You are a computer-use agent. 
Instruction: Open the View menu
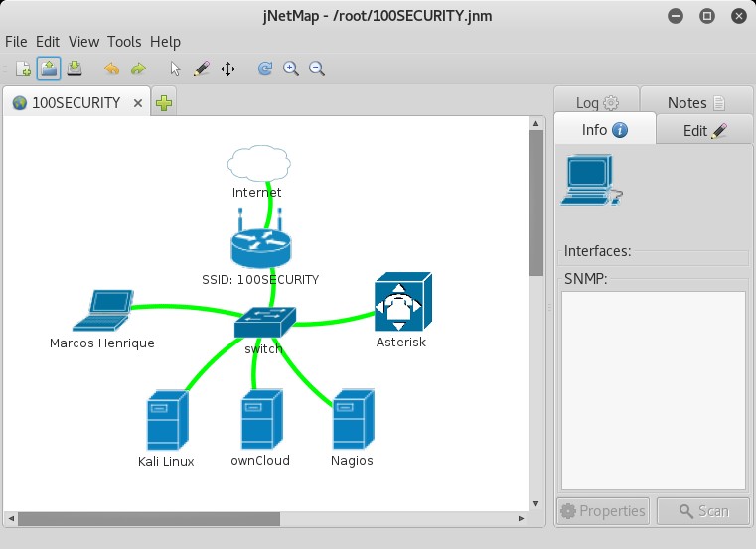coord(83,42)
